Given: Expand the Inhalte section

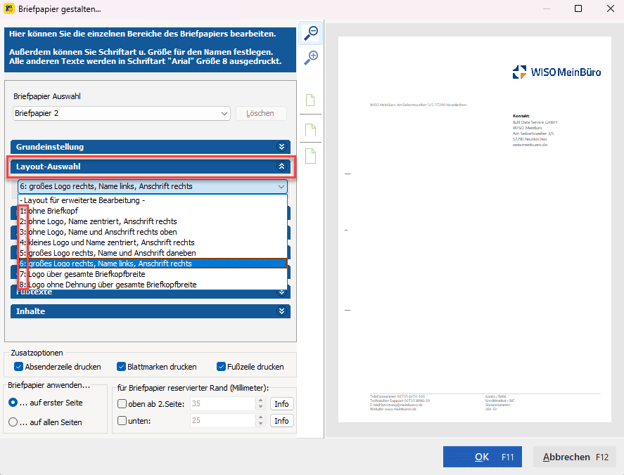Looking at the screenshot, I should click(282, 311).
